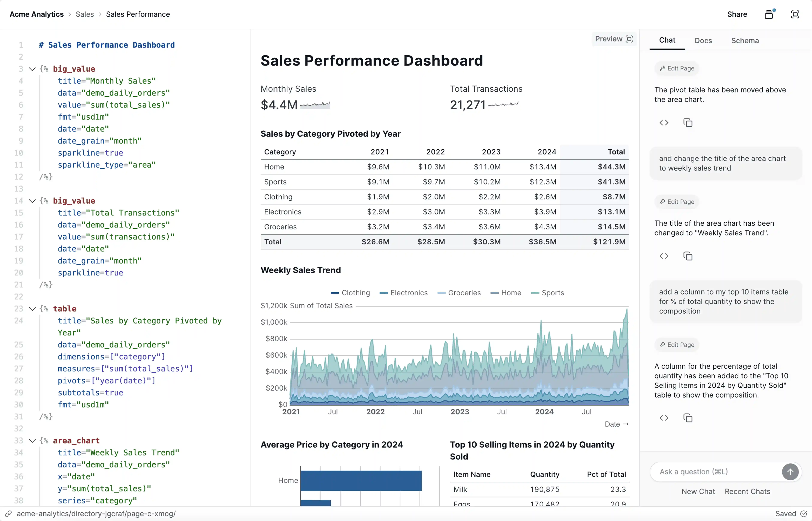This screenshot has height=521, width=812.
Task: Click the Share button
Action: tap(737, 14)
